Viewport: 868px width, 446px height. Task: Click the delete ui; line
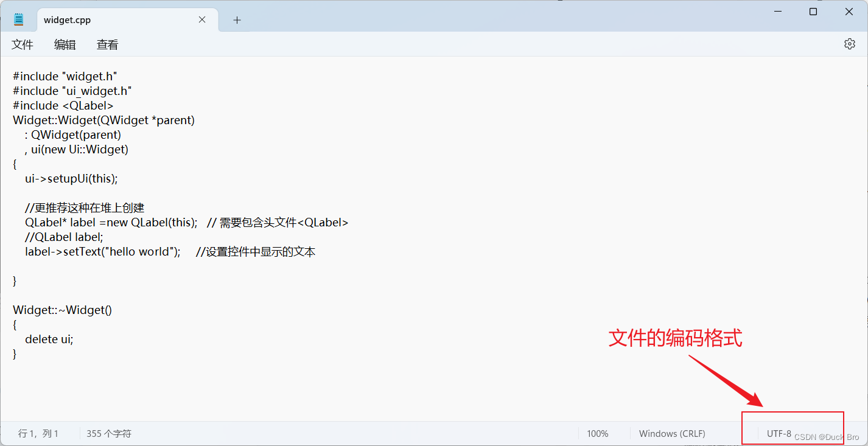point(49,339)
